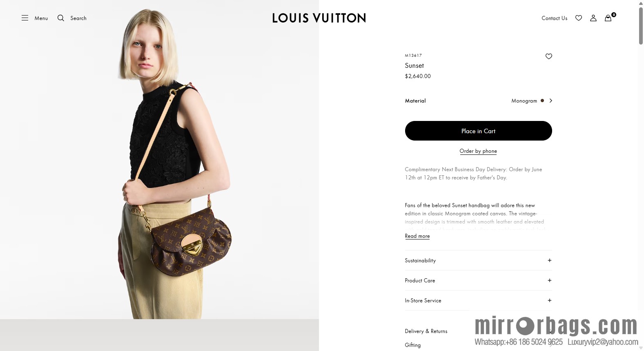Open the hamburger Menu icon
644x351 pixels.
coord(25,18)
